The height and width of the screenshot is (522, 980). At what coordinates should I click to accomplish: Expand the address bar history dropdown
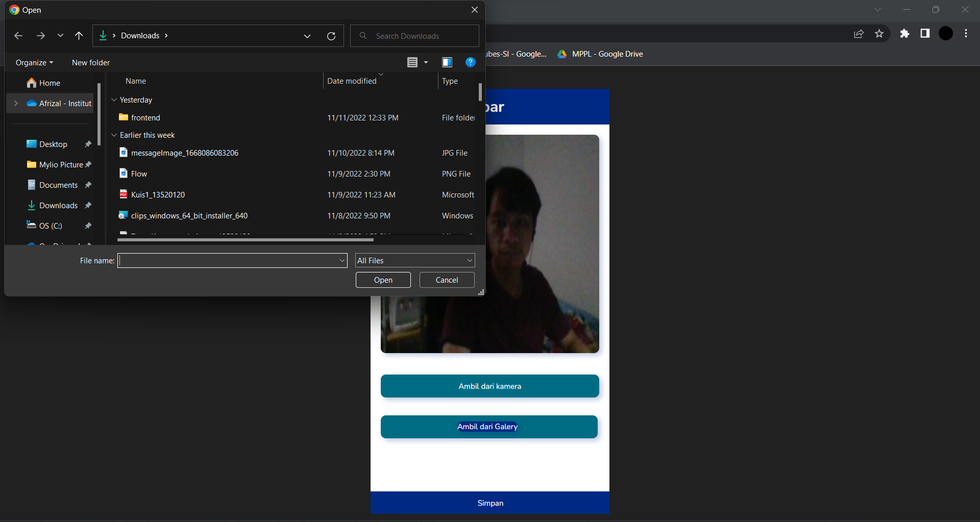click(307, 36)
